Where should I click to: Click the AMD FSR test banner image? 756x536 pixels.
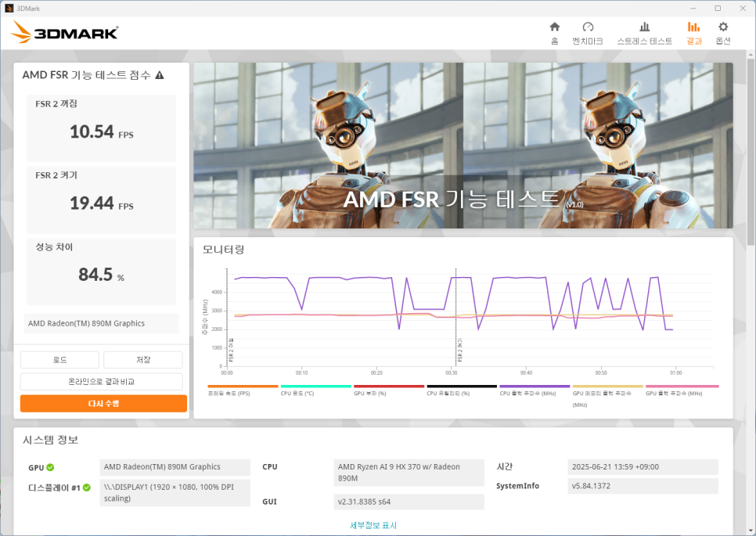(x=463, y=145)
